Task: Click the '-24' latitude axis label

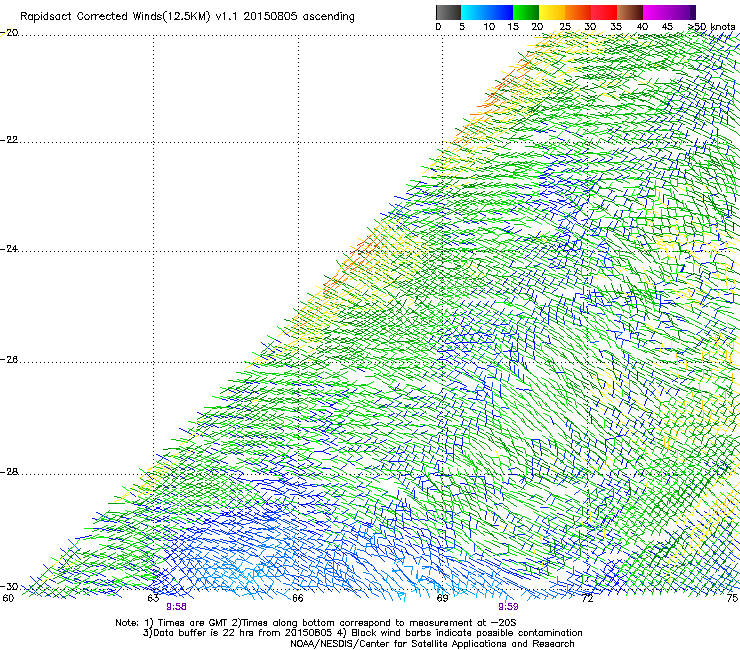Action: (x=9, y=248)
